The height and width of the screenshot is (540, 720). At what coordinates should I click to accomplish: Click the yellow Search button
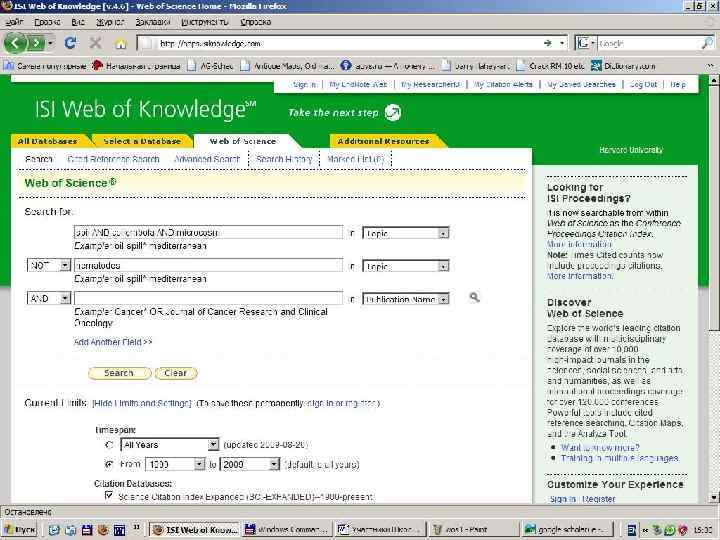(x=119, y=373)
